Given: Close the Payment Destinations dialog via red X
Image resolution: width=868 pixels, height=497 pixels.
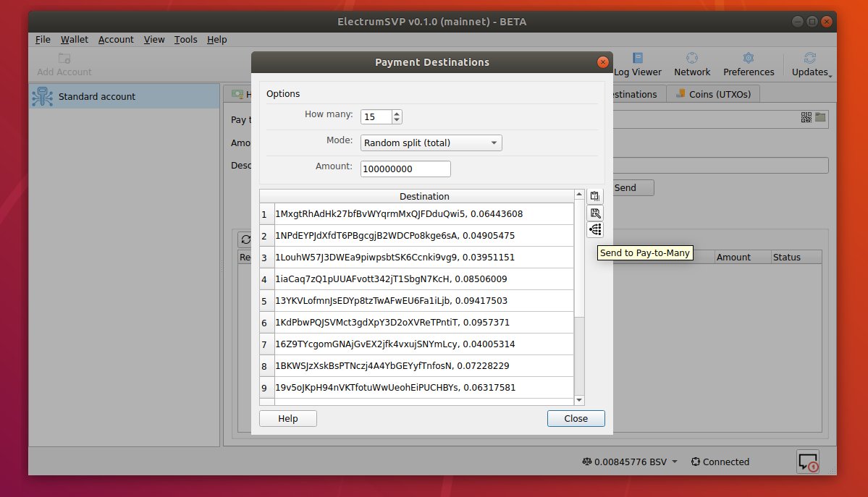Looking at the screenshot, I should 603,62.
